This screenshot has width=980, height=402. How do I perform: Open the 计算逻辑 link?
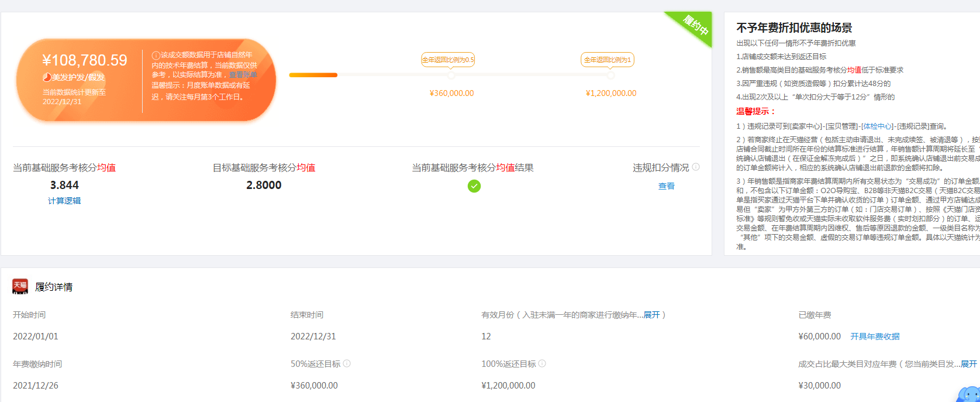[64, 201]
